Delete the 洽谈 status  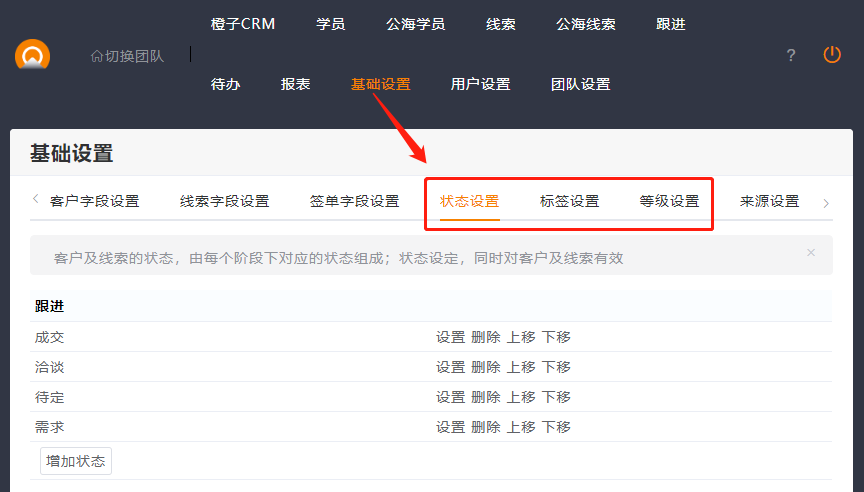[x=485, y=367]
